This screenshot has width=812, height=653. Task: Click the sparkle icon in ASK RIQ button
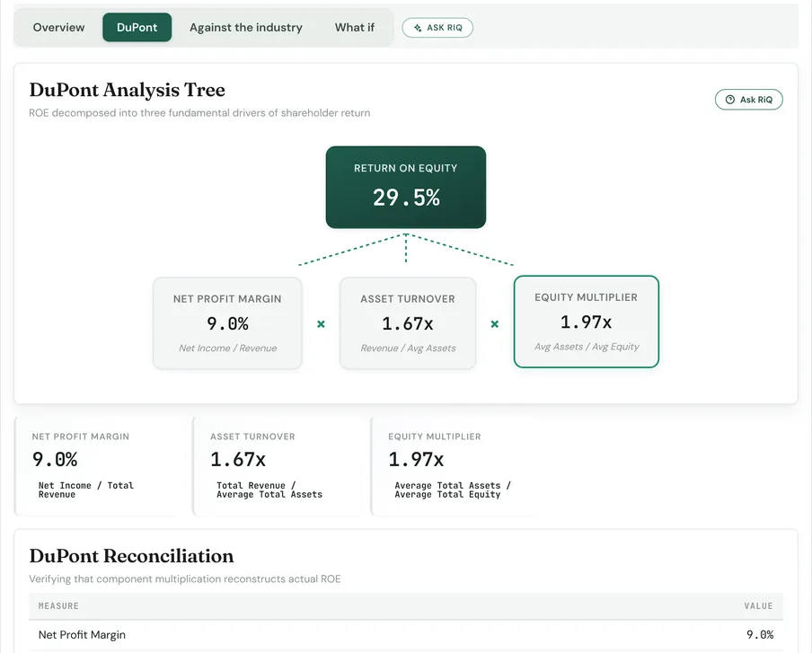point(418,28)
